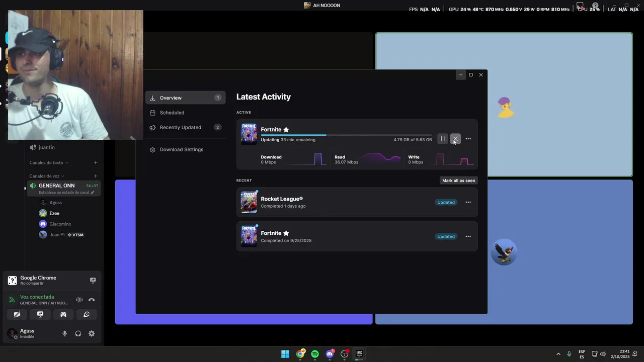Start an activity with the game controller icon
The image size is (644, 362).
click(63, 315)
